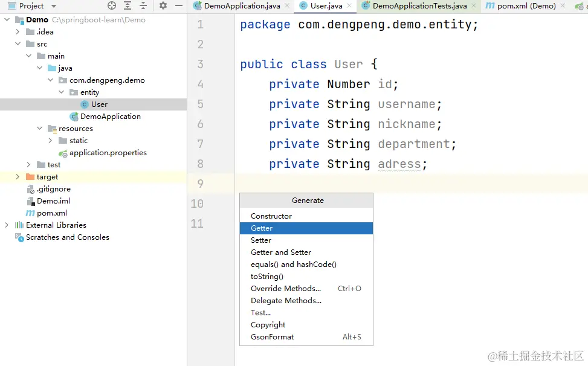Switch to the User.java tab
Screen dimensions: 588x366
point(326,5)
